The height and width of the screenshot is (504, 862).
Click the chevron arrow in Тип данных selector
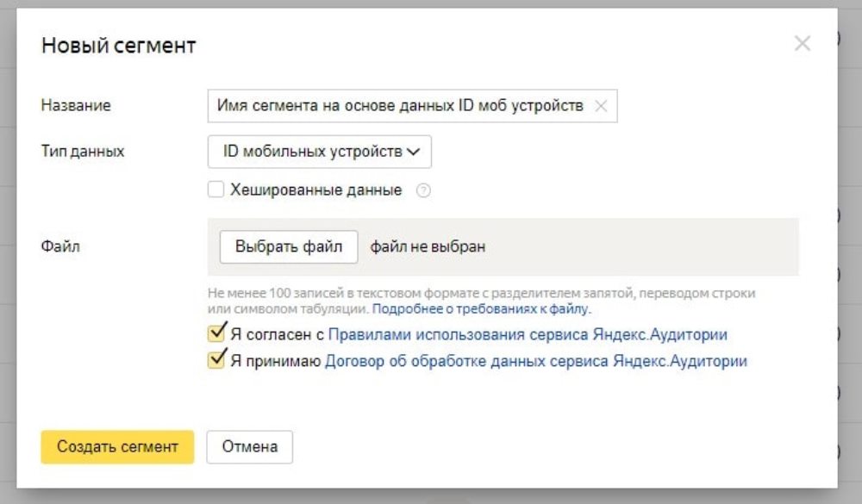coord(413,152)
